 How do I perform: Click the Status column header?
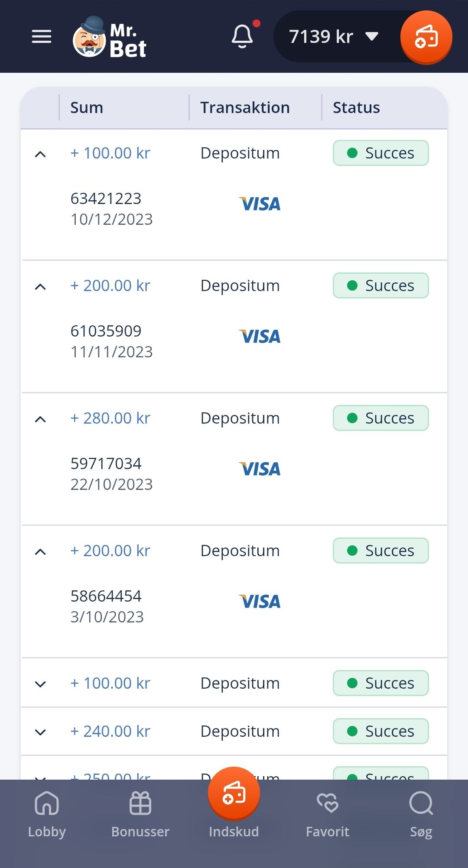356,107
